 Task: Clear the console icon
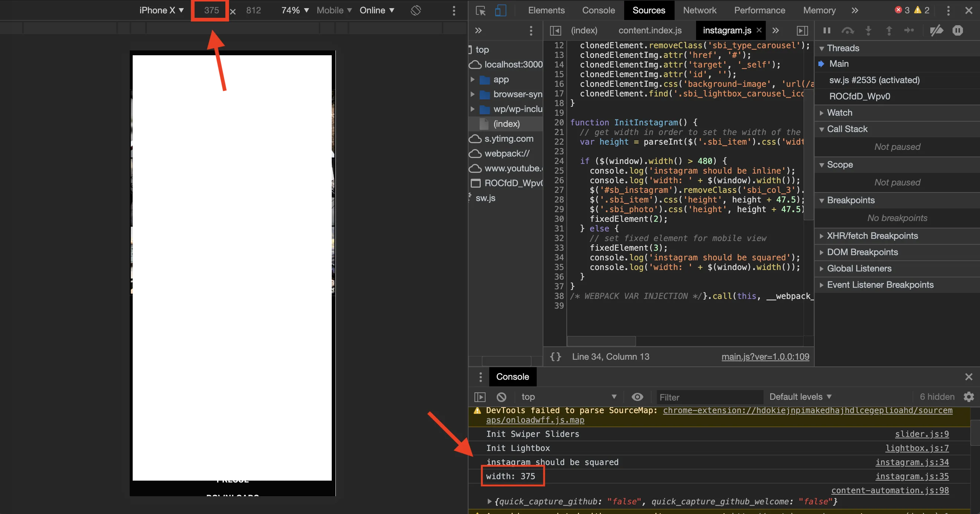click(x=501, y=397)
